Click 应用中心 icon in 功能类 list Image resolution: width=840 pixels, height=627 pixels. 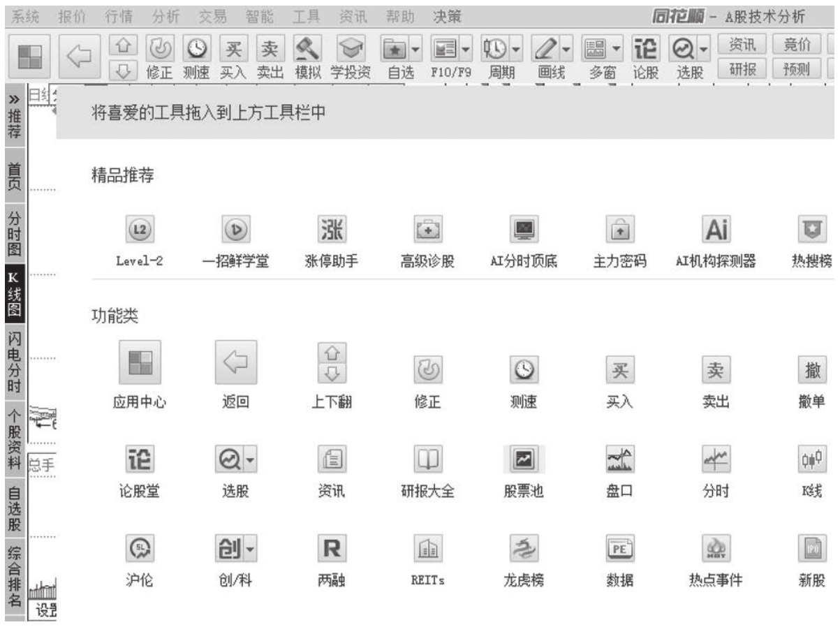pos(140,362)
